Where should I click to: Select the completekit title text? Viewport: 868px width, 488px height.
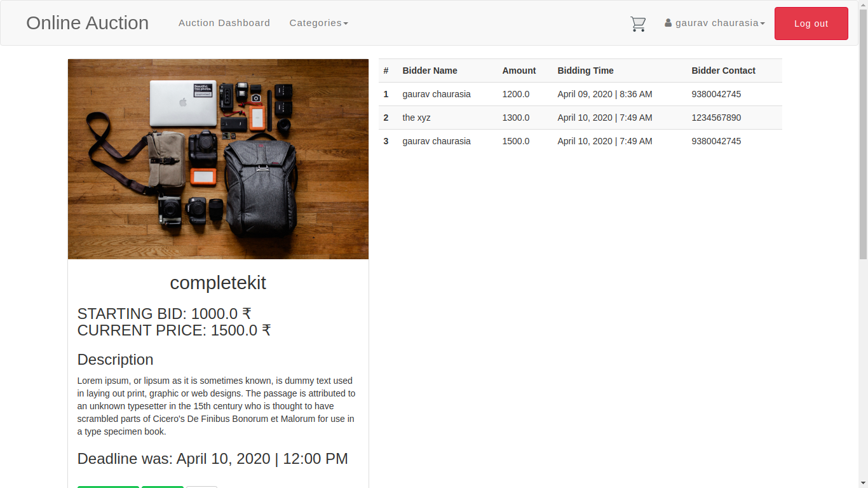click(x=218, y=283)
